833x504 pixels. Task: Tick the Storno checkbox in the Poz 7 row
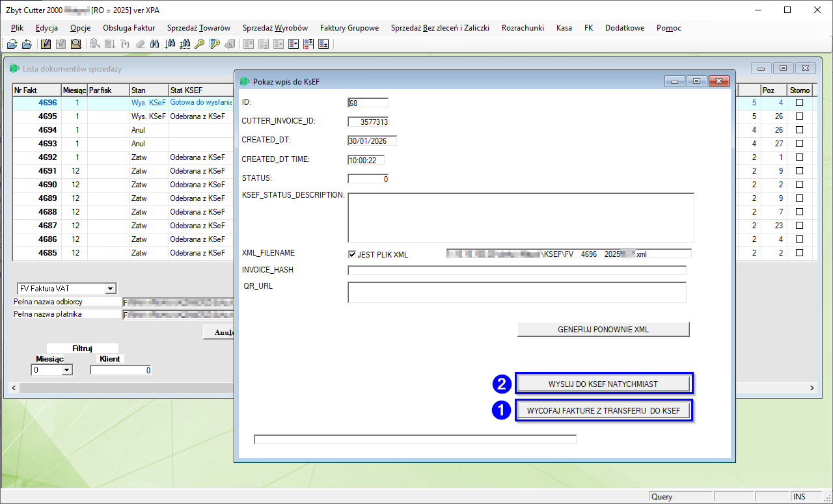(x=799, y=212)
